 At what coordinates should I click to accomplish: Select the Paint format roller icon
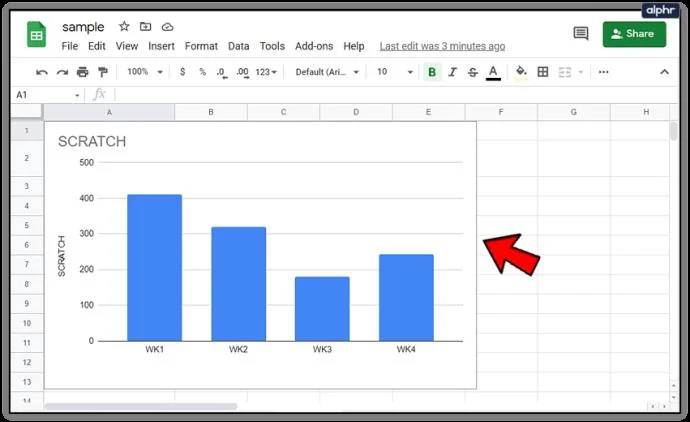(103, 72)
